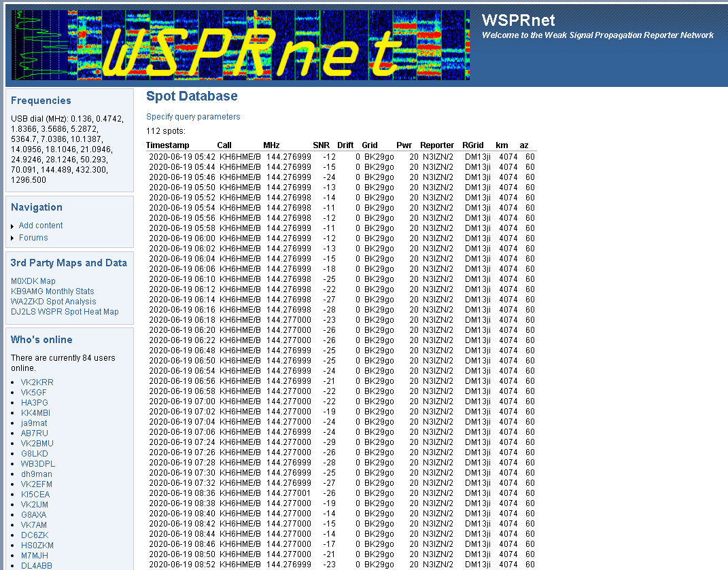
Task: Open the Specify query parameters link
Action: coord(193,117)
